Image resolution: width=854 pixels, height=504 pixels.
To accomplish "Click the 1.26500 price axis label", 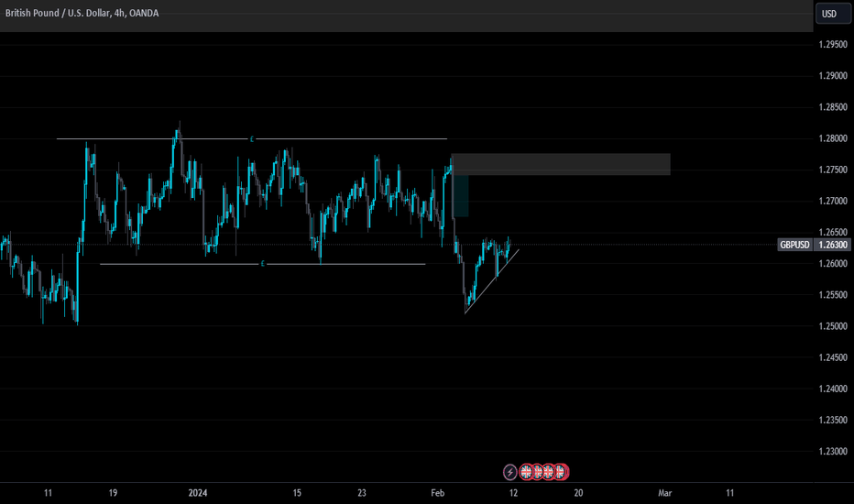I will (x=833, y=232).
